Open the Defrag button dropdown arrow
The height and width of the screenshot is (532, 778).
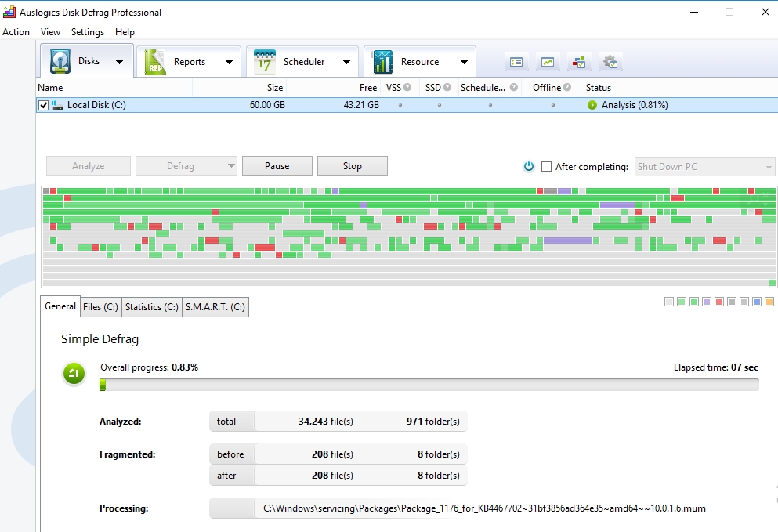pyautogui.click(x=231, y=166)
